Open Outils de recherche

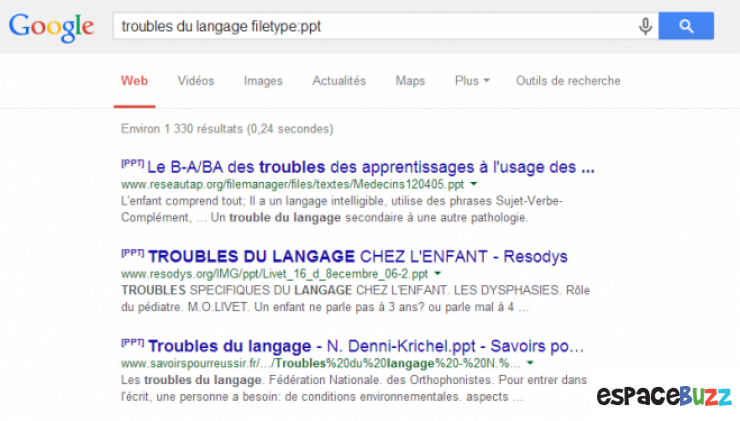pos(568,81)
